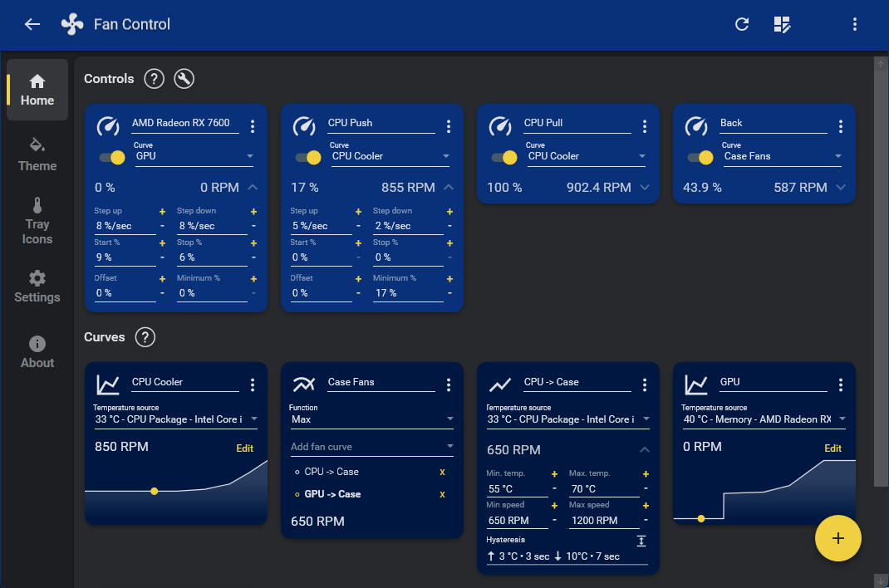
Task: Open the three-dot menu in the top bar
Action: tap(855, 24)
